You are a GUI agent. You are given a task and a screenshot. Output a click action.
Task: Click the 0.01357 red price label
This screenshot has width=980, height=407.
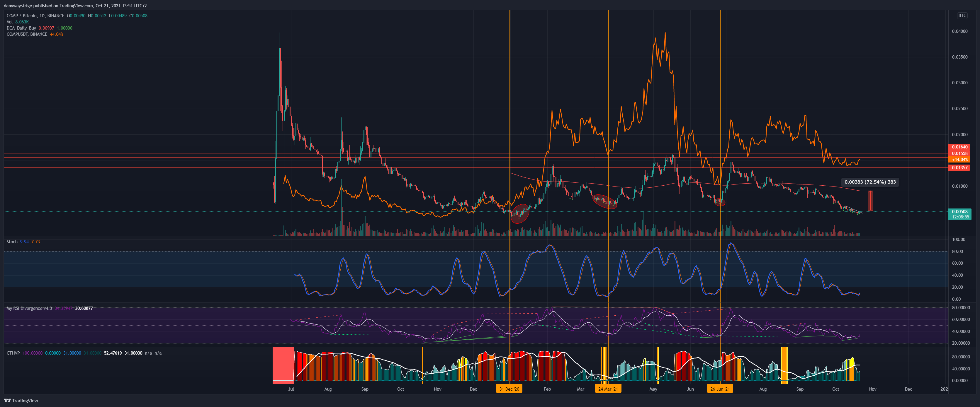[x=959, y=167]
